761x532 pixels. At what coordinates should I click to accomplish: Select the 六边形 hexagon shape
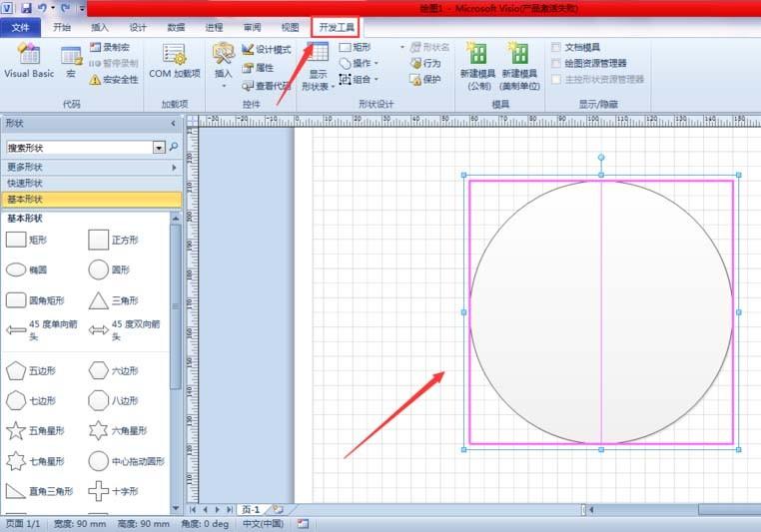(x=114, y=371)
